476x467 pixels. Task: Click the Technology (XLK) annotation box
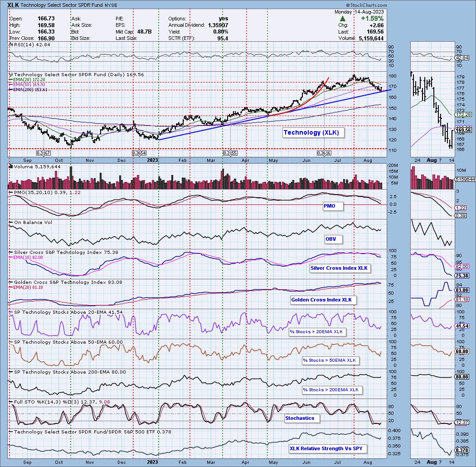(x=313, y=132)
